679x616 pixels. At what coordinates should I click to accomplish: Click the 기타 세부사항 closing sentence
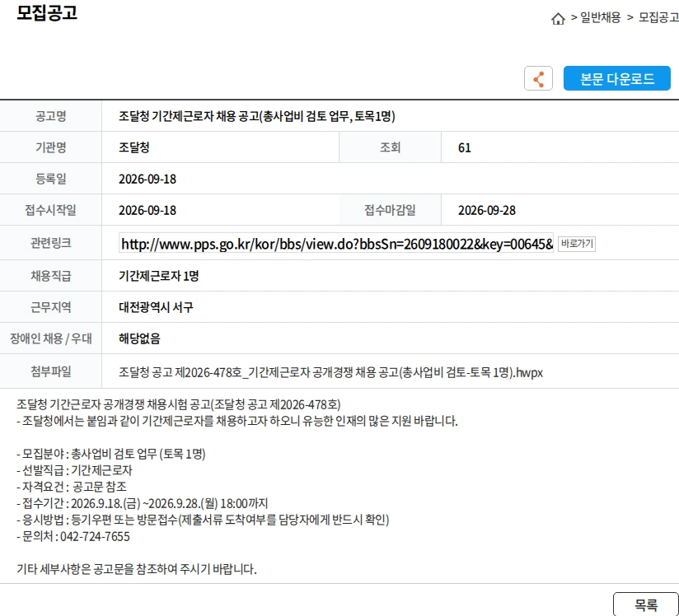tap(137, 569)
